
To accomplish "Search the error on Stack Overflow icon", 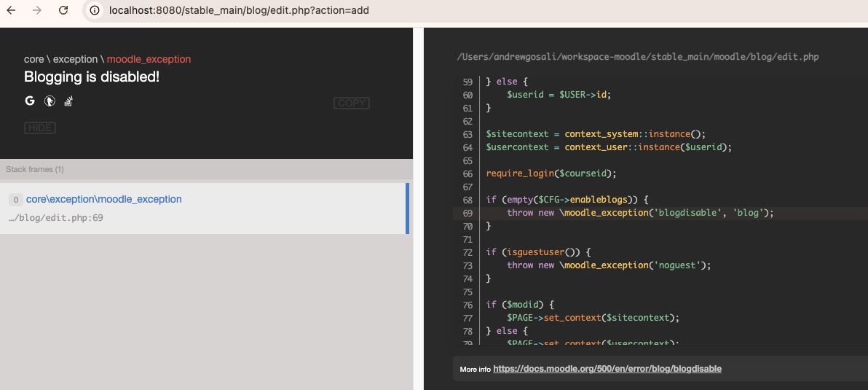I will (68, 101).
